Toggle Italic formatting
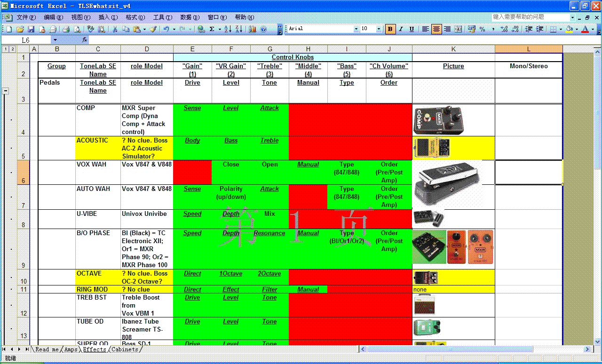 click(401, 29)
